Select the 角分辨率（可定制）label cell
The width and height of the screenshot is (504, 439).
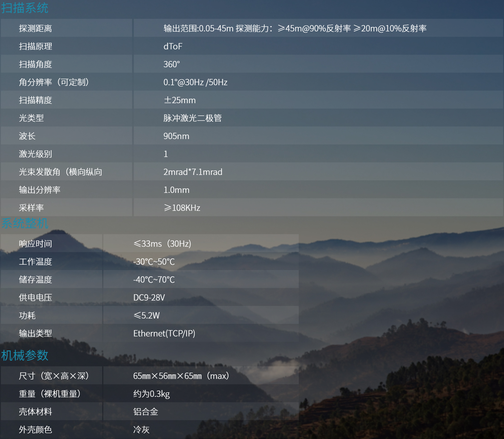tap(54, 82)
